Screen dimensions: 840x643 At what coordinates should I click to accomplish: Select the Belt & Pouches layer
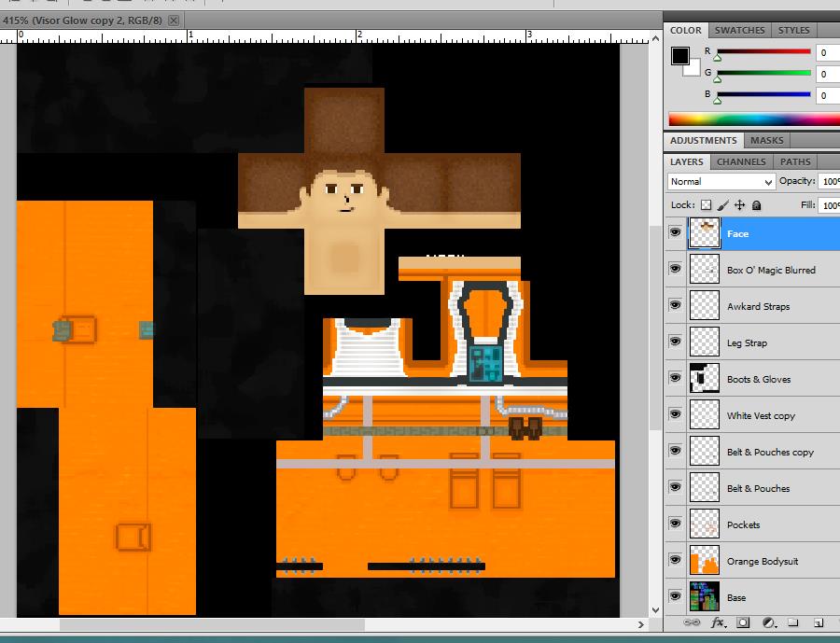pyautogui.click(x=758, y=488)
